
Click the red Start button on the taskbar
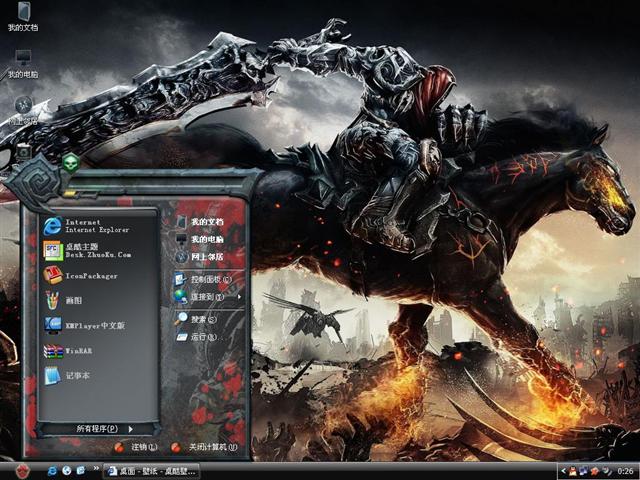[x=22, y=471]
